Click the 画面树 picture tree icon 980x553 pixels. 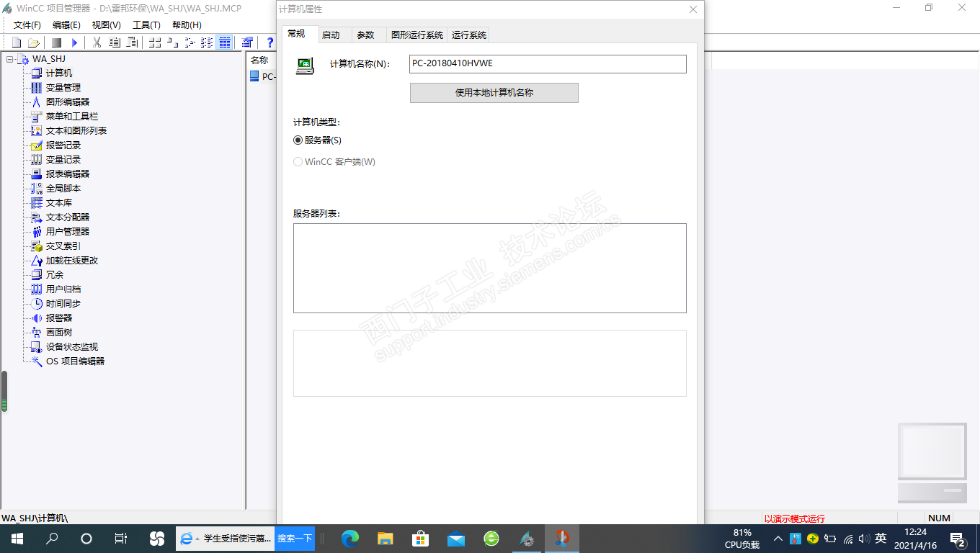coord(37,332)
